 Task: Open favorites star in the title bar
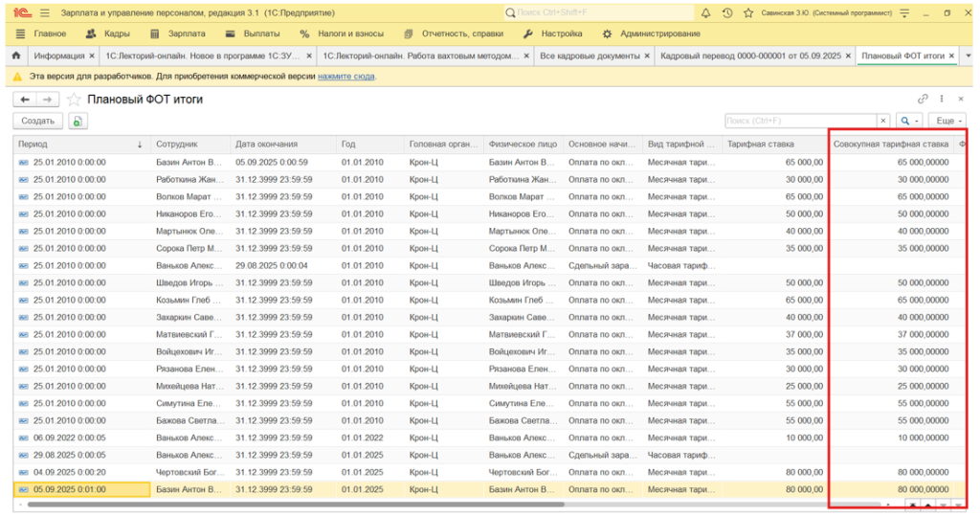click(748, 12)
